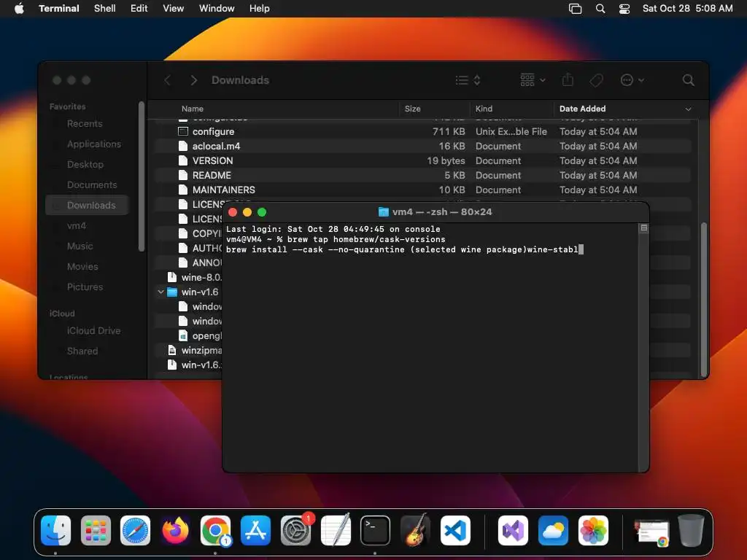Open Finder from the Dock
This screenshot has width=747, height=560.
55,530
